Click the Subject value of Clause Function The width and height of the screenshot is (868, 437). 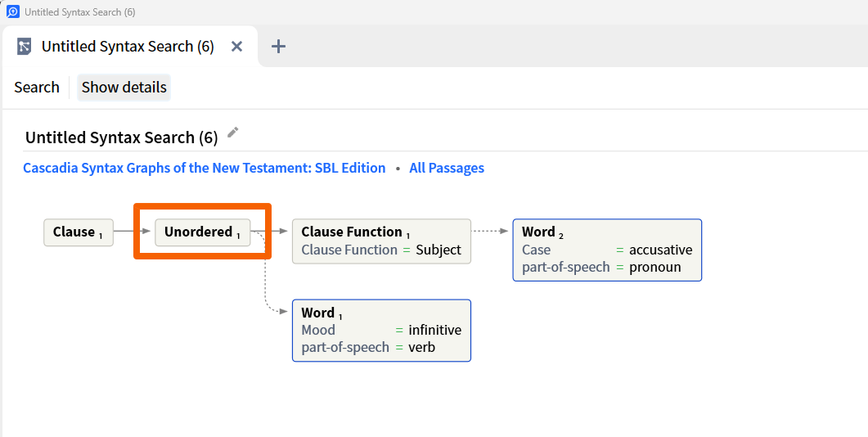point(438,250)
